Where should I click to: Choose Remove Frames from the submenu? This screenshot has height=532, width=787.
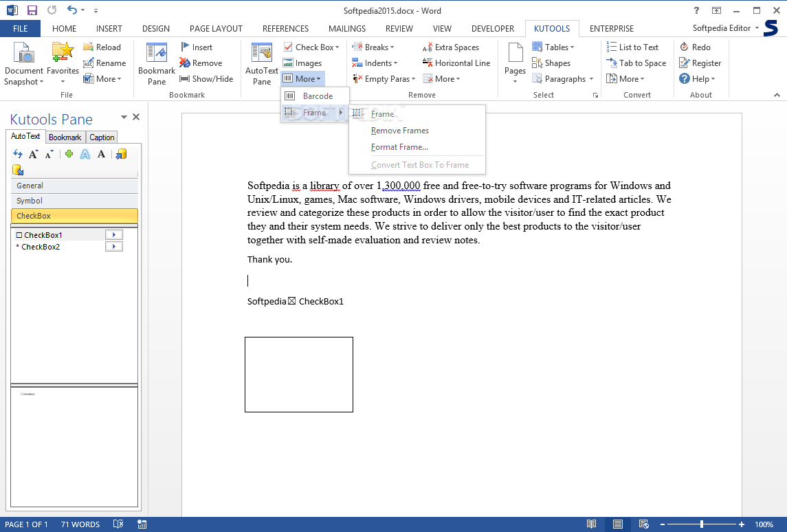[x=417, y=131]
